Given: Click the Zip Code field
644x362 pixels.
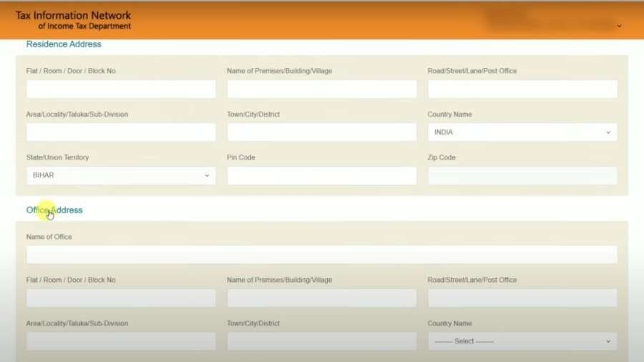Looking at the screenshot, I should [x=522, y=175].
